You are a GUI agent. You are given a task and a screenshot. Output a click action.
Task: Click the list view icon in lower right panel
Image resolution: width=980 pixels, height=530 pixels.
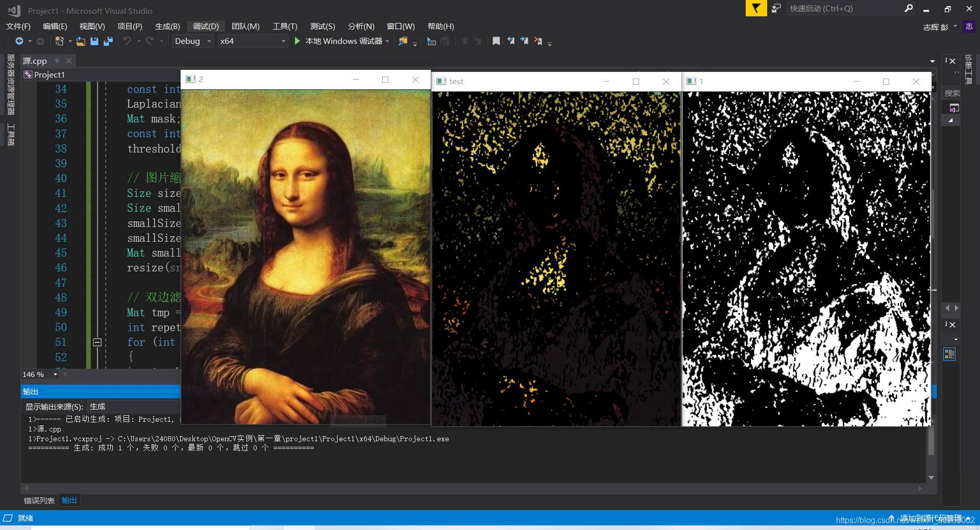pyautogui.click(x=949, y=354)
